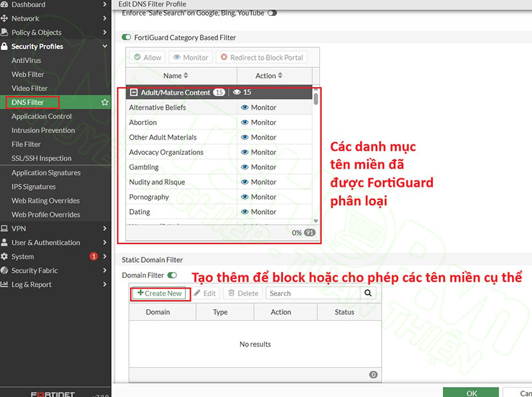Click the Log & Report chart icon
This screenshot has height=397, width=532.
coord(4,285)
